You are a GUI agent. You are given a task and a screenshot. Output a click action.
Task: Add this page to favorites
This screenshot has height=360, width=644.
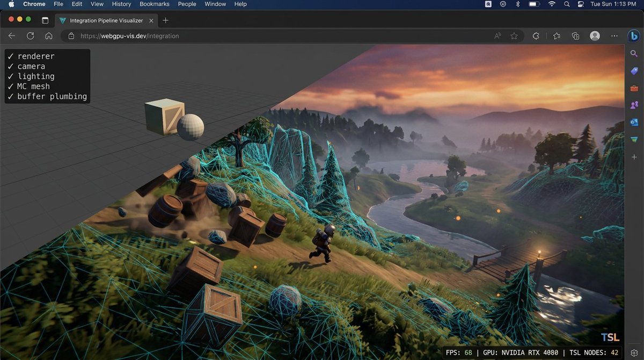tap(514, 36)
